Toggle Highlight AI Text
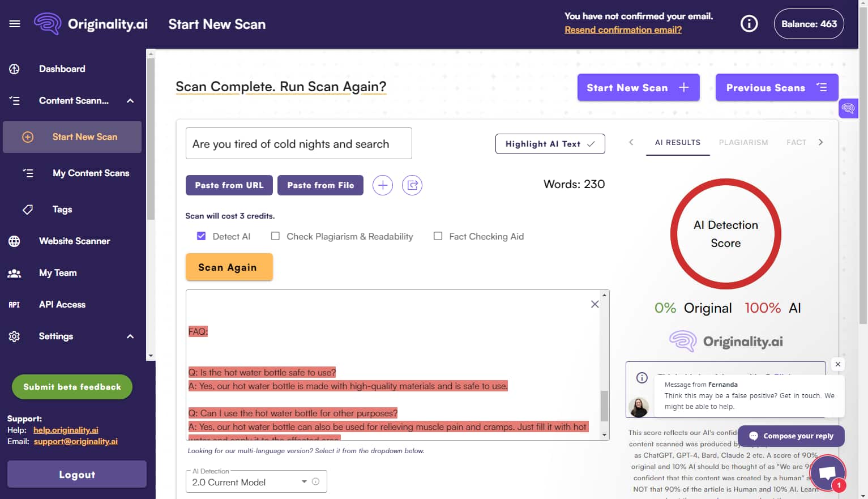Screen dimensions: 868x499 (550, 143)
